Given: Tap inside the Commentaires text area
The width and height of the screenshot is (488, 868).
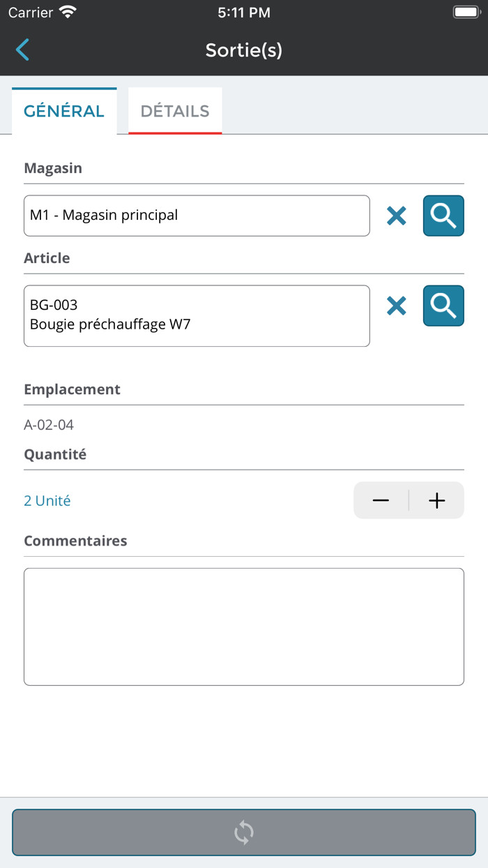Looking at the screenshot, I should (x=243, y=626).
